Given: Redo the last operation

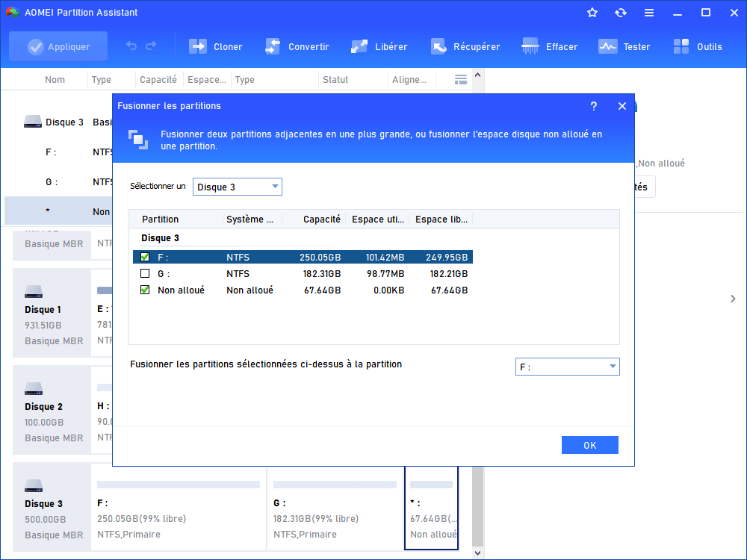Looking at the screenshot, I should pyautogui.click(x=151, y=46).
